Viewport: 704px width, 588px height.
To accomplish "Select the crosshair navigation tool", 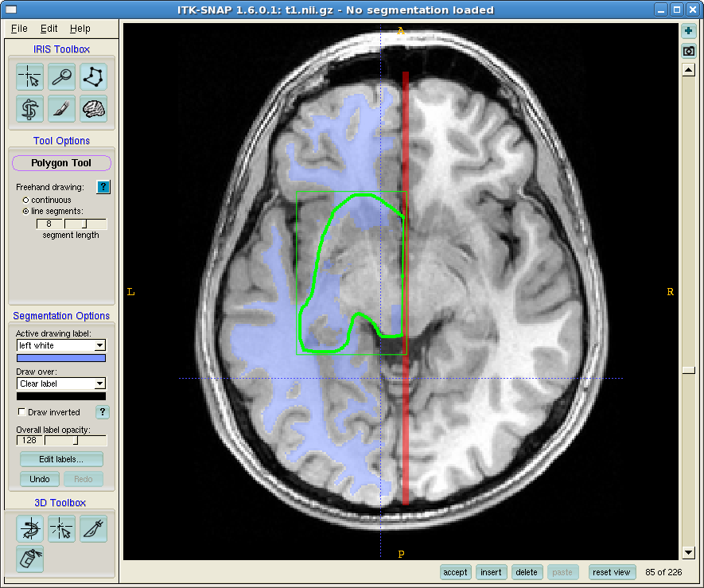I will [x=30, y=77].
